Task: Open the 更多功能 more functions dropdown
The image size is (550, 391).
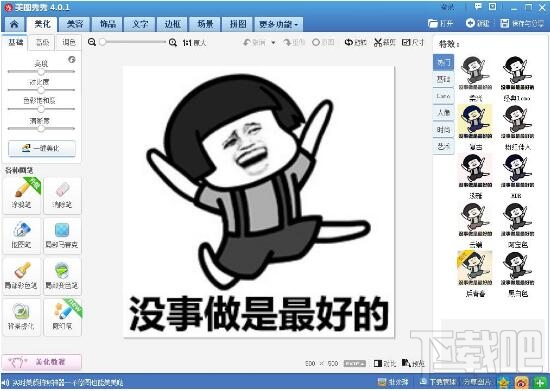Action: (279, 24)
